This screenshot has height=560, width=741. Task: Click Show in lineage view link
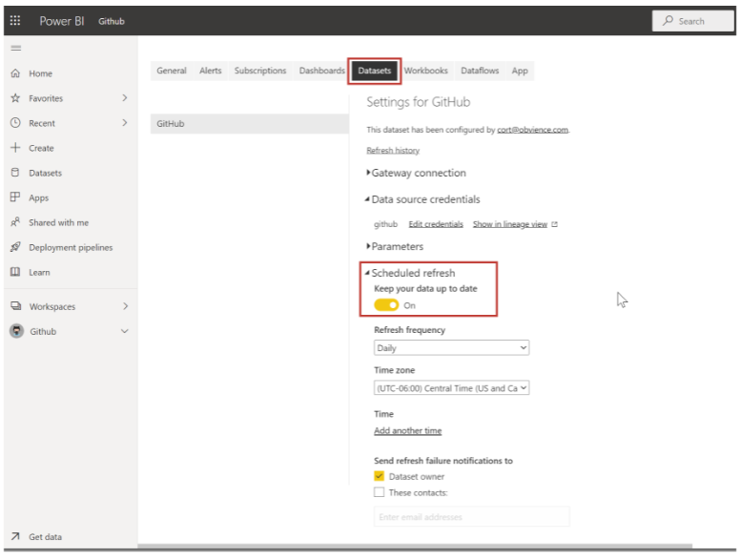tap(510, 224)
